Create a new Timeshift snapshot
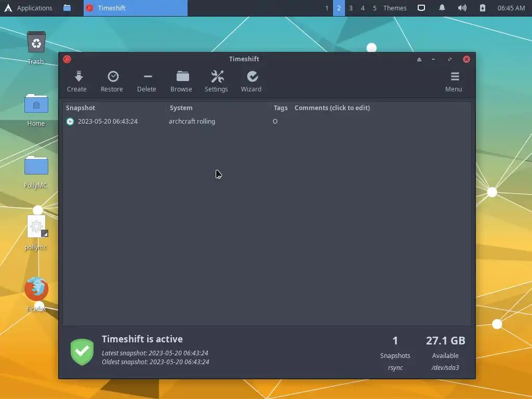Viewport: 532px width, 399px height. point(77,82)
